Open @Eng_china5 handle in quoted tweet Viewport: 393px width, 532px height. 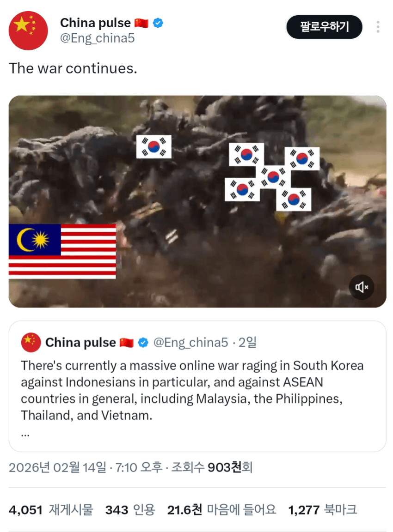point(190,343)
